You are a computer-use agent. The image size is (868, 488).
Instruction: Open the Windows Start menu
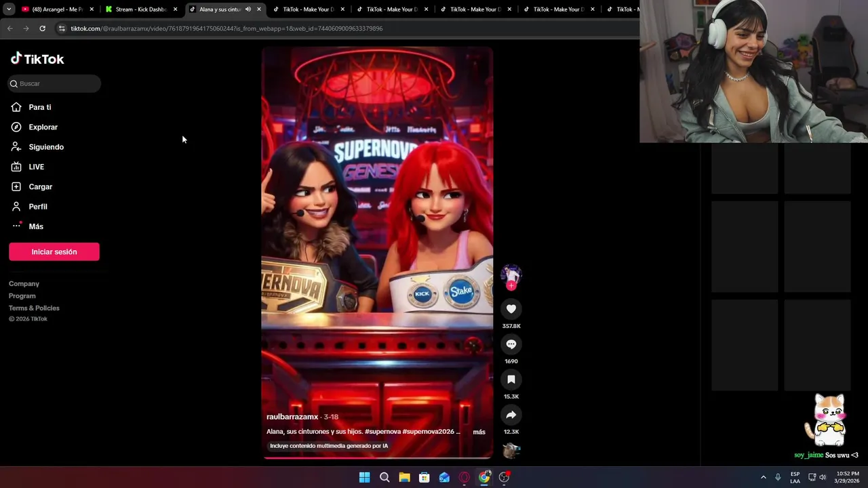click(364, 477)
